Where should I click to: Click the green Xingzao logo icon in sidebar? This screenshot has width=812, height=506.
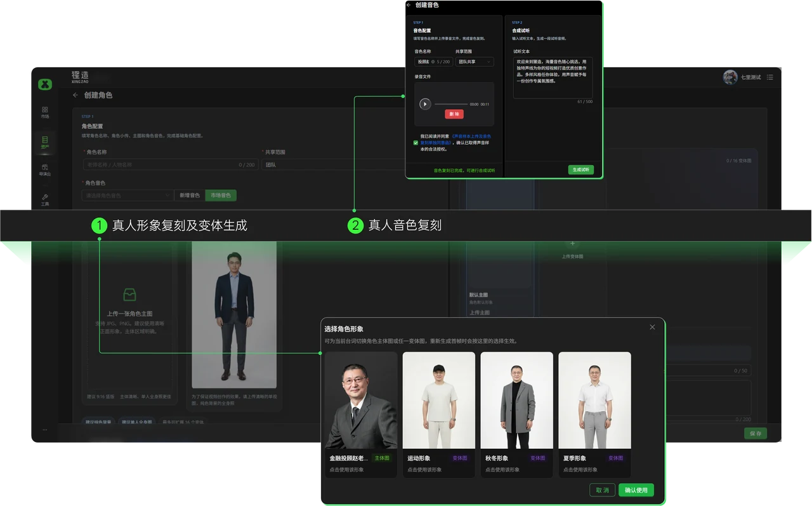[x=44, y=84]
